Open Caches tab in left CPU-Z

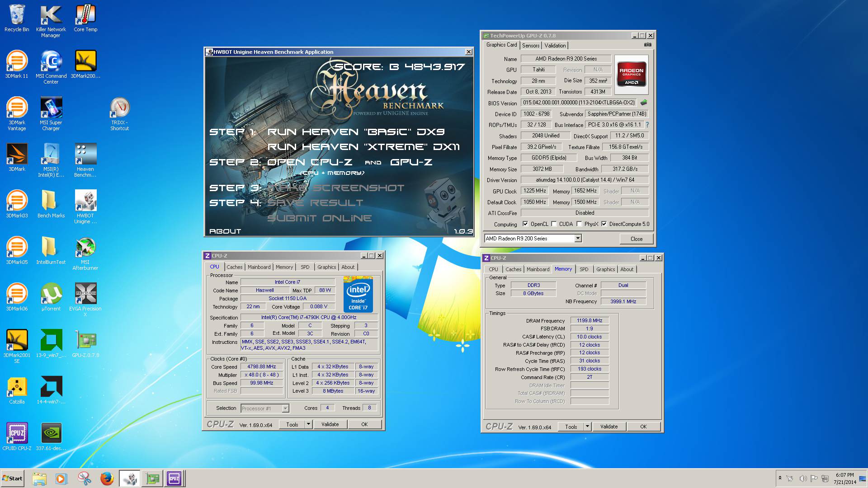pyautogui.click(x=235, y=267)
